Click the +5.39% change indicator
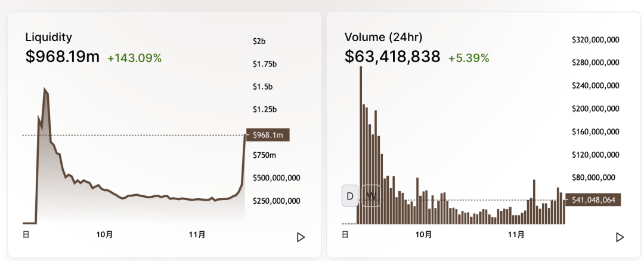Image resolution: width=644 pixels, height=261 pixels. [x=469, y=58]
